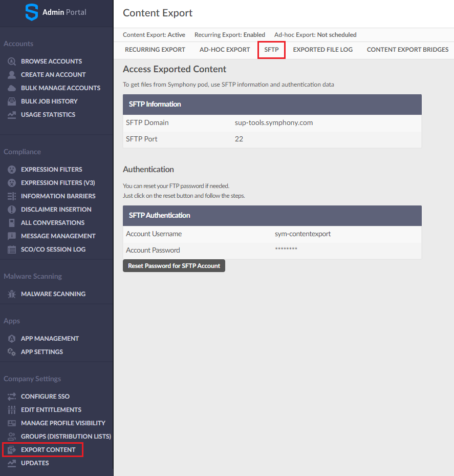Open Bulk Manage Accounts page
454x476 pixels.
(61, 88)
